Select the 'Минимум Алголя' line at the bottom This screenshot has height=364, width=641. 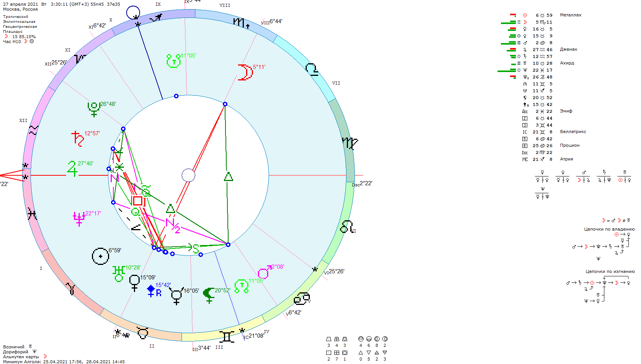pos(64,362)
